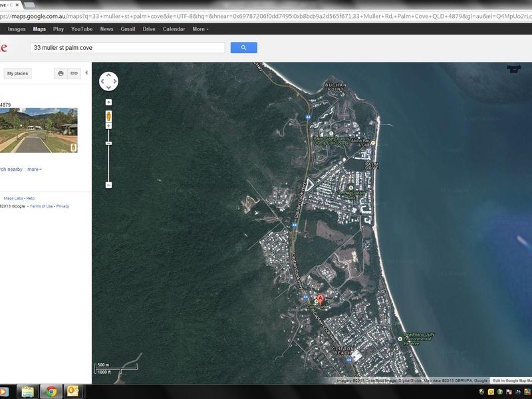The width and height of the screenshot is (532, 399).
Task: Zoom in with the plus button
Action: pos(108,126)
